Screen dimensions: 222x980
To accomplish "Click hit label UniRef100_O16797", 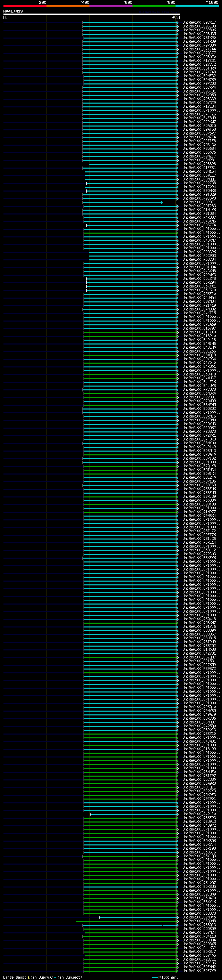I will click(199, 328).
